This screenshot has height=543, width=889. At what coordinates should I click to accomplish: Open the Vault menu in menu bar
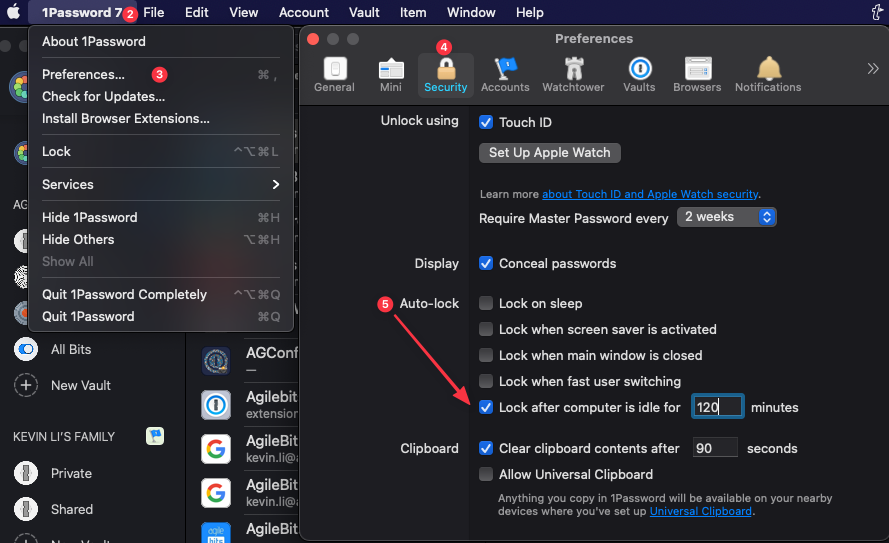coord(364,12)
